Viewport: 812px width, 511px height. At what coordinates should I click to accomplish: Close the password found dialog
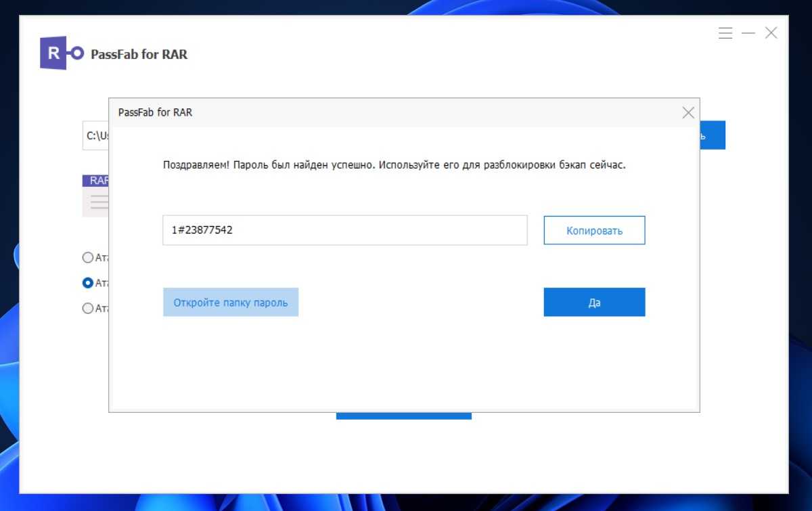(688, 113)
